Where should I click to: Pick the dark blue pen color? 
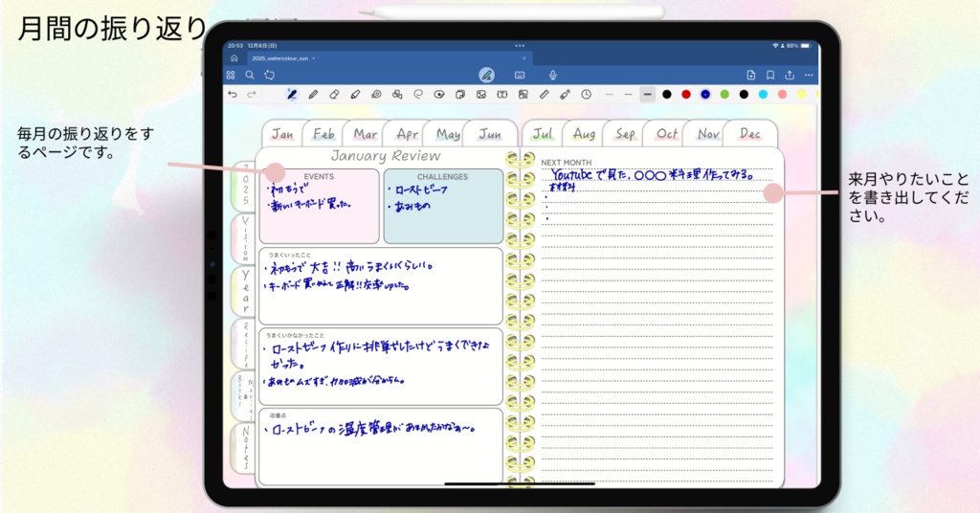705,95
